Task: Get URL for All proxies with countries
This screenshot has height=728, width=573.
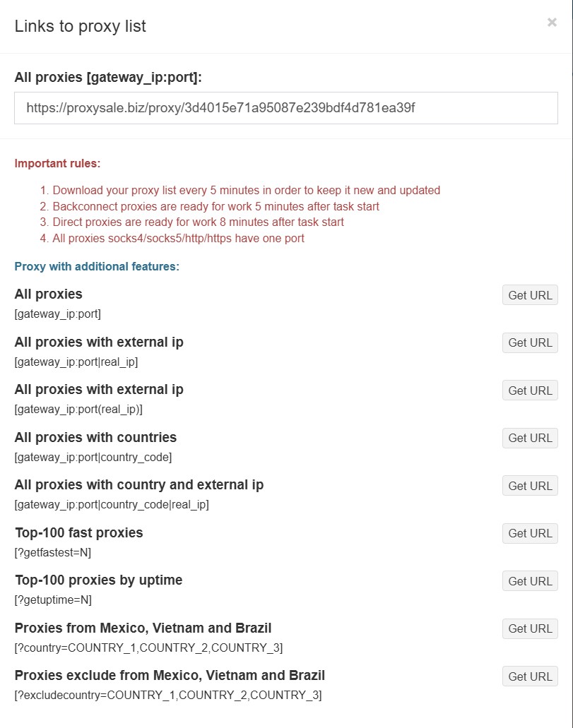Action: pos(530,438)
